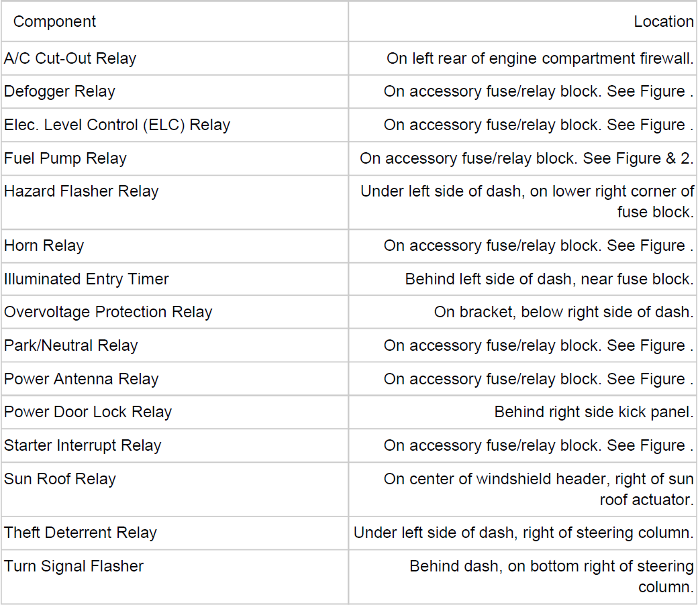Screen dimensions: 700x607
Task: Click the Power Antenna Relay cell
Action: (81, 380)
